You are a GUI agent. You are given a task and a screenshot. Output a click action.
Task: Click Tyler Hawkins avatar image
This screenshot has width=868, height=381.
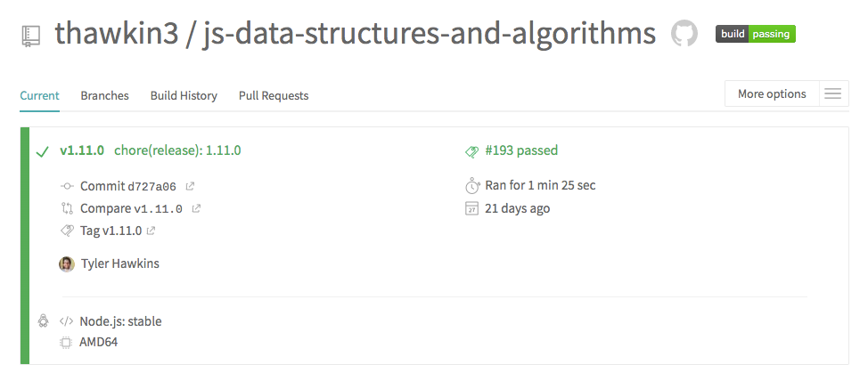(x=66, y=263)
